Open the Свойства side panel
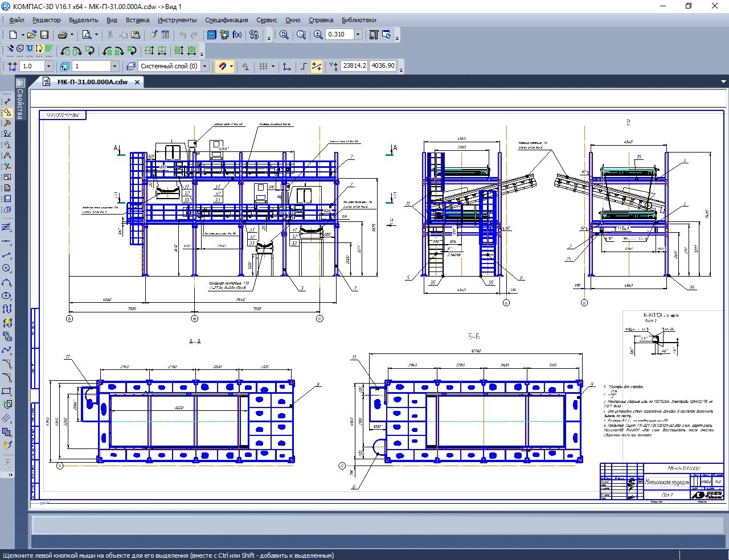Image resolution: width=729 pixels, height=560 pixels. click(x=20, y=104)
